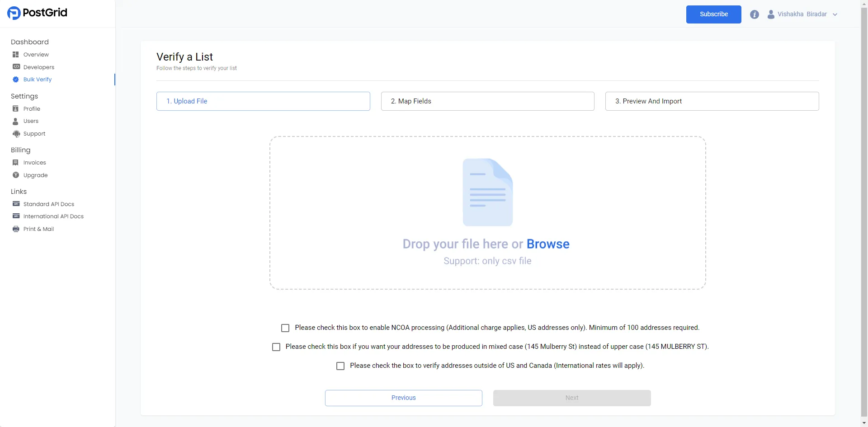Open Standard API Docs link icon
Viewport: 868px width, 427px height.
point(16,204)
